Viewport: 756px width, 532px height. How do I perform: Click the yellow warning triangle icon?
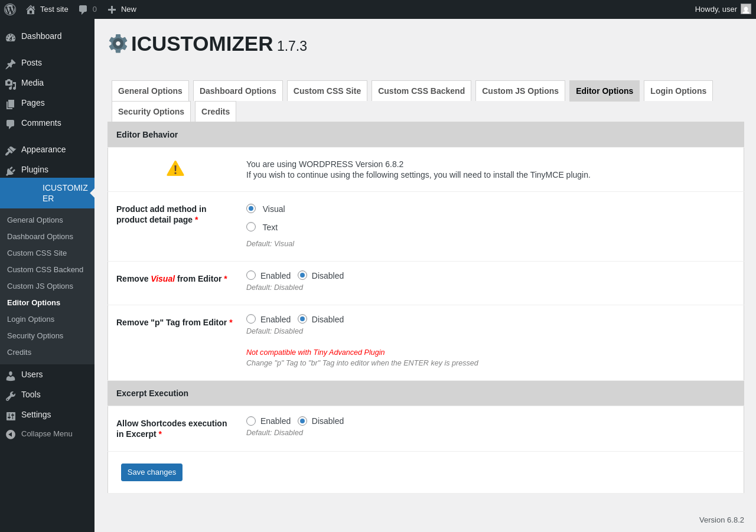click(x=175, y=168)
